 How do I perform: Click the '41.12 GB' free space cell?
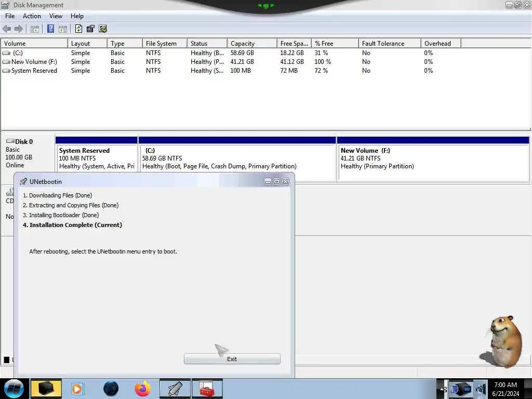[292, 62]
